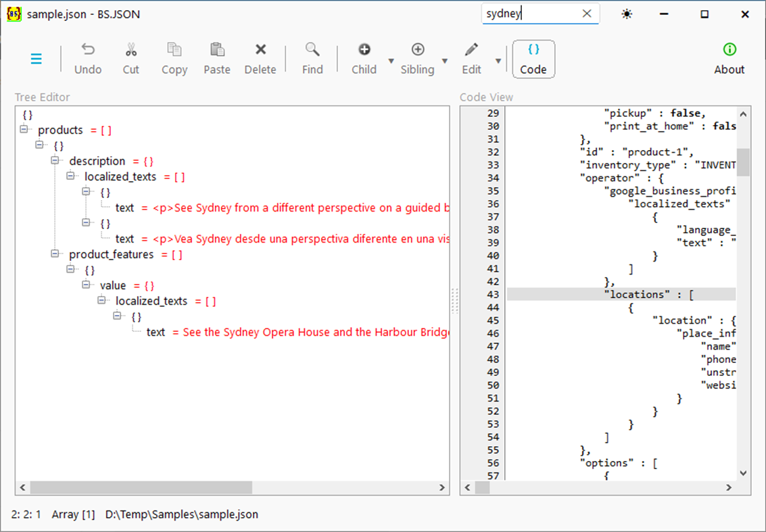This screenshot has height=532, width=766.
Task: Select the text node 'See the Sydney Opera House'
Action: [x=298, y=332]
